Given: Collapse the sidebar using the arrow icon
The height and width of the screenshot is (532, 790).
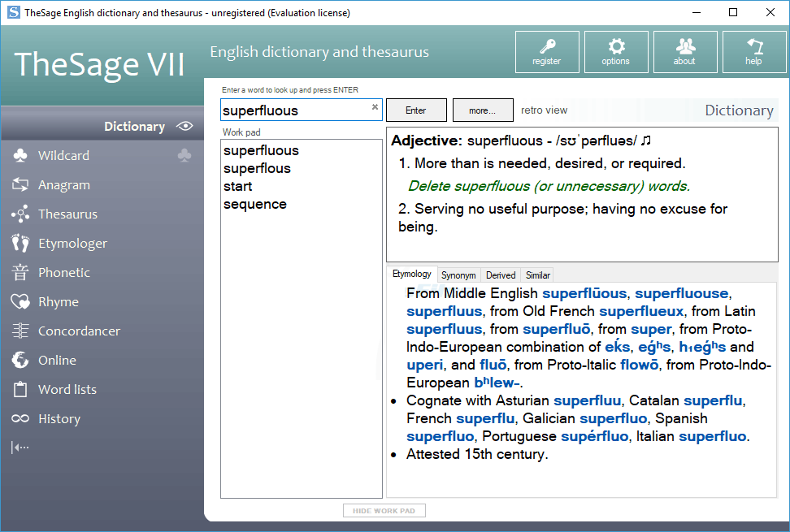Looking at the screenshot, I should click(x=20, y=447).
